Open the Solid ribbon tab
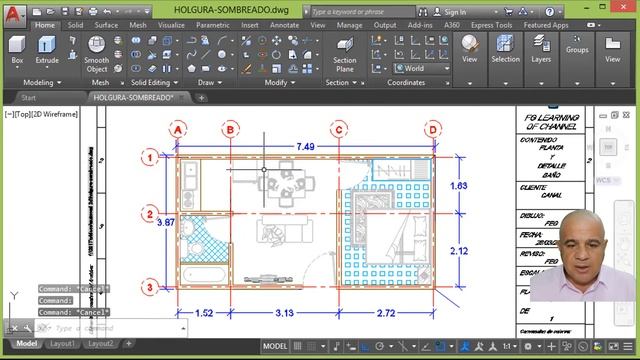This screenshot has height=360, width=640. coord(75,25)
